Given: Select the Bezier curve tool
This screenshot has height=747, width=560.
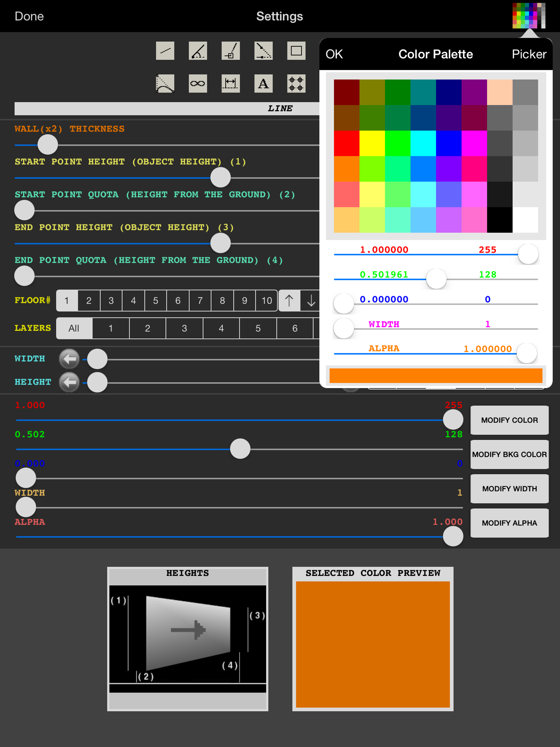Looking at the screenshot, I should tap(165, 83).
